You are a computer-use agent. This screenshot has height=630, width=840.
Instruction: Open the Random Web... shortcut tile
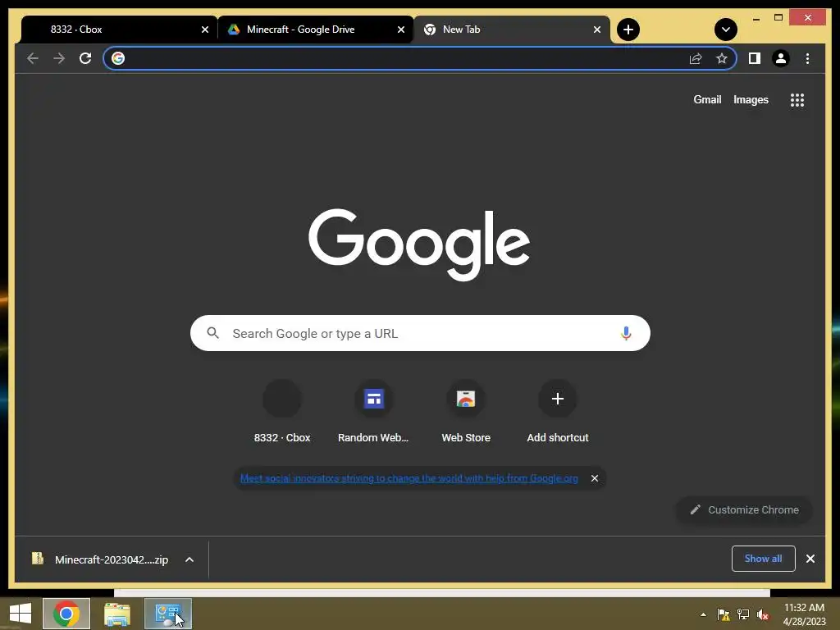pyautogui.click(x=373, y=412)
